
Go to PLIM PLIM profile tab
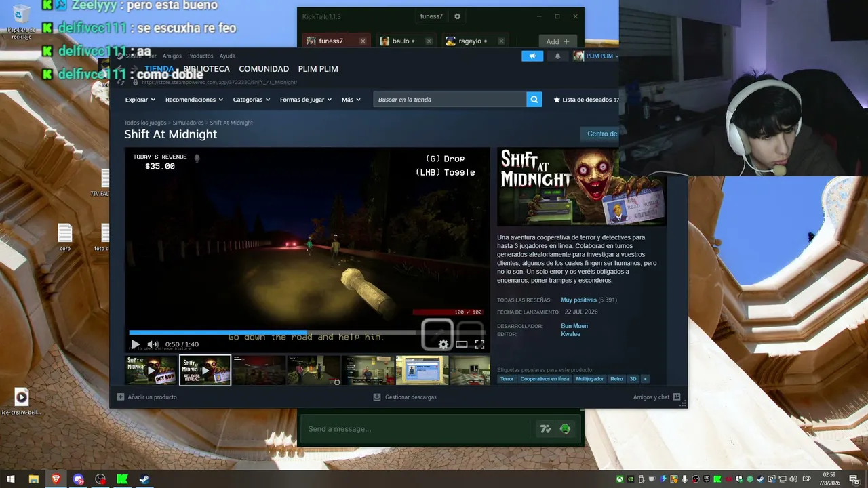pyautogui.click(x=318, y=69)
